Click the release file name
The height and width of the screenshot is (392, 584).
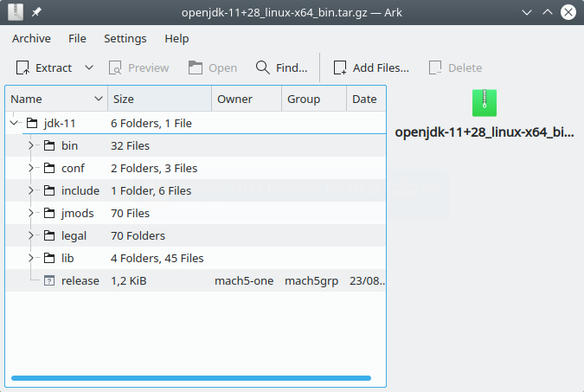click(x=80, y=281)
